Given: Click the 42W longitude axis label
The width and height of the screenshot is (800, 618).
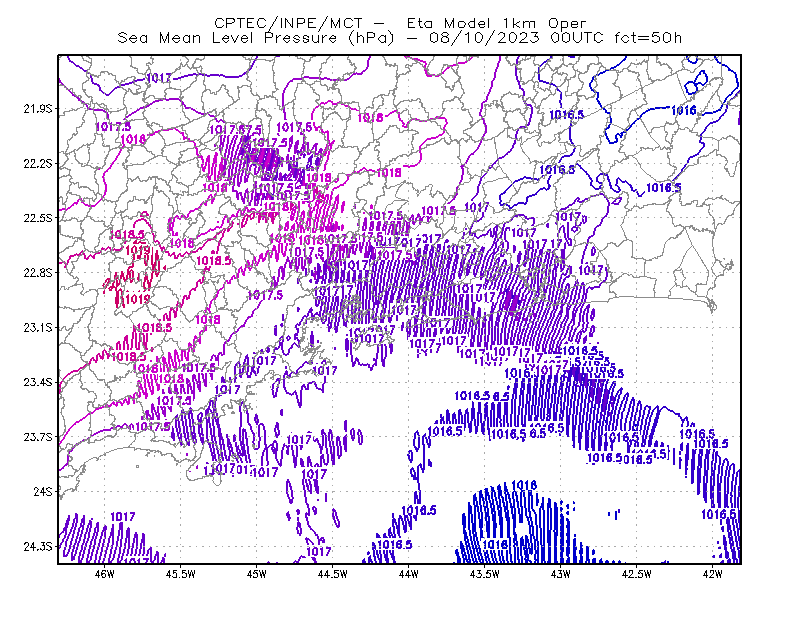Looking at the screenshot, I should pyautogui.click(x=712, y=574).
